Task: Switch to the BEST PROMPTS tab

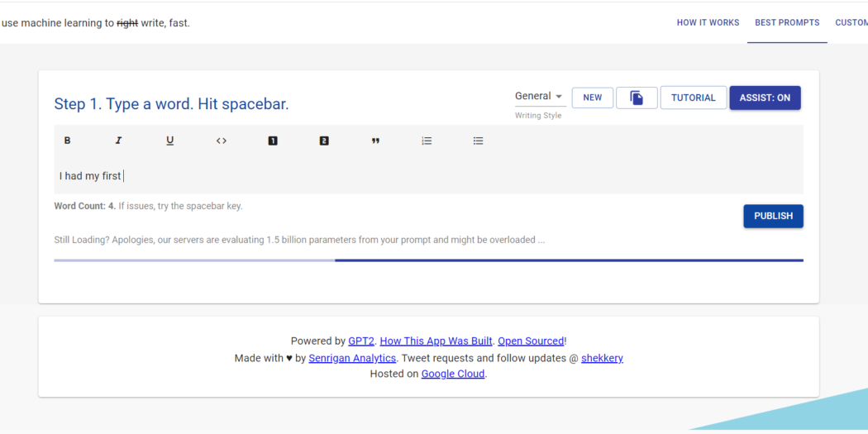Action: [x=787, y=22]
